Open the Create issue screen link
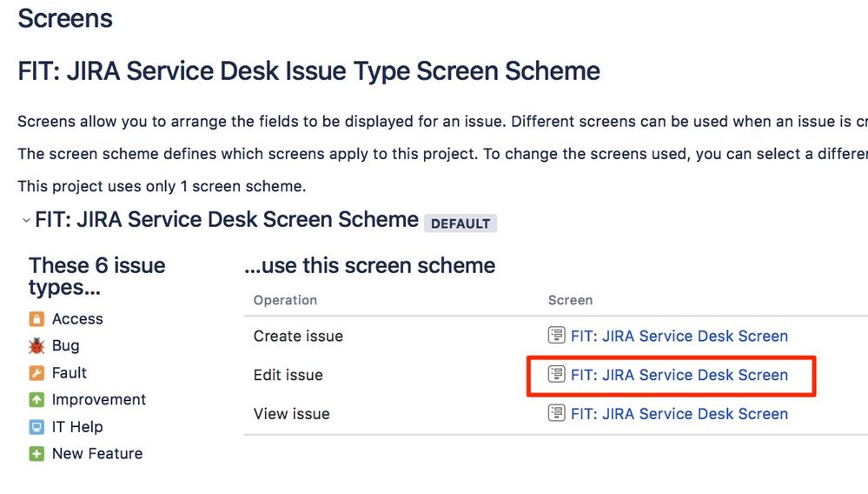 pyautogui.click(x=679, y=337)
